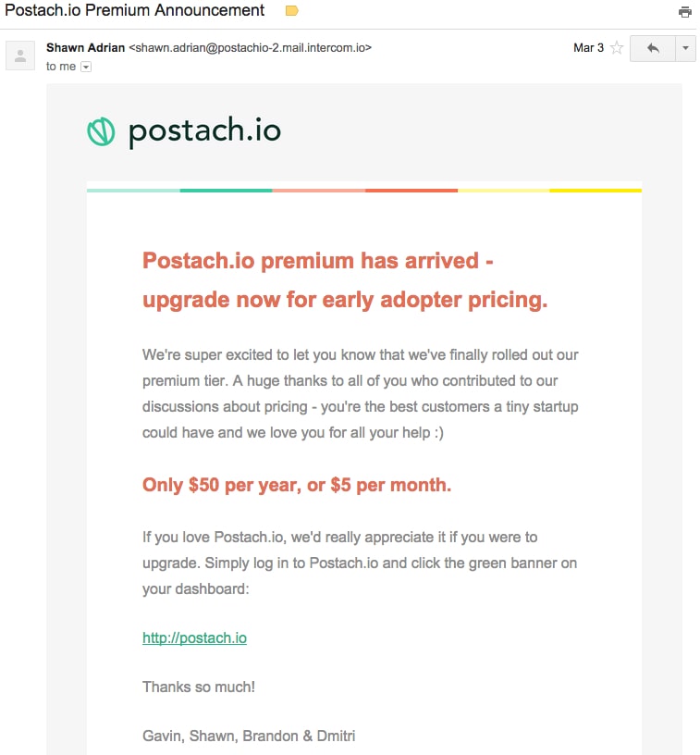Click the red-orange color bar segment
This screenshot has width=700, height=755.
(411, 191)
